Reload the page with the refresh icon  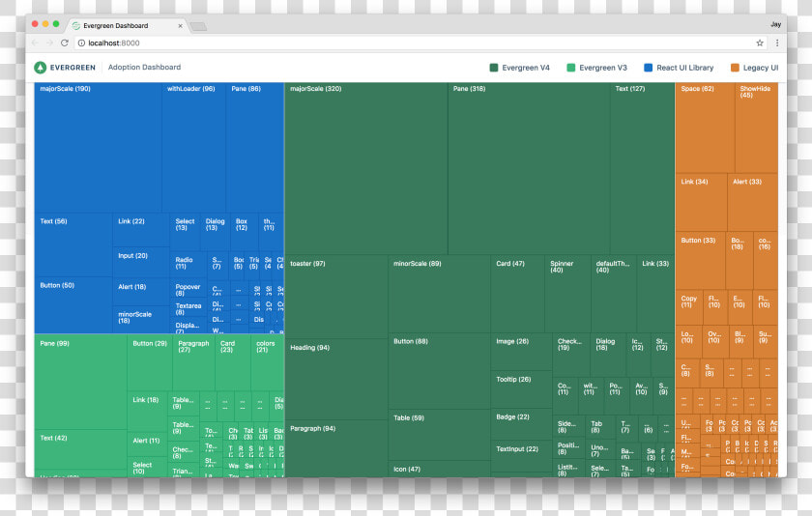click(x=65, y=43)
